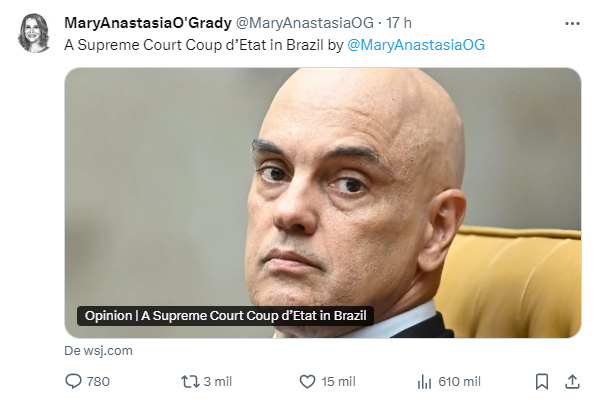The width and height of the screenshot is (598, 403).
Task: Click the "De wsj.com" source link
Action: point(98,351)
